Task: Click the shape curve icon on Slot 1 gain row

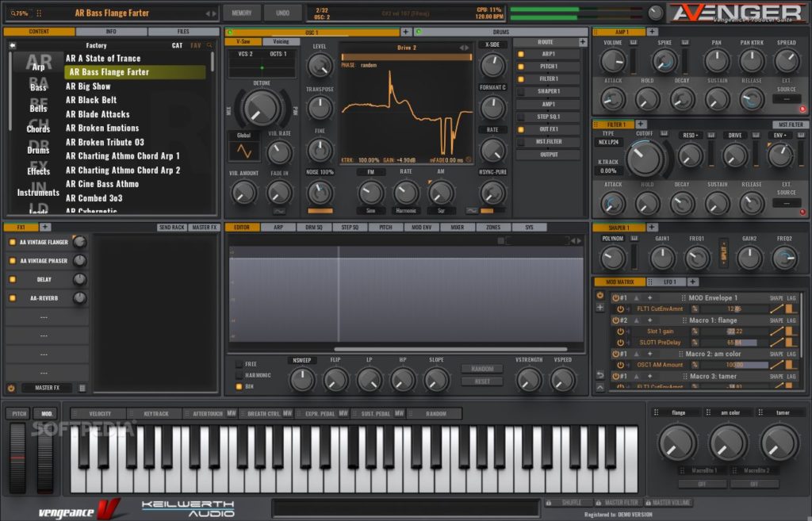Action: point(776,331)
